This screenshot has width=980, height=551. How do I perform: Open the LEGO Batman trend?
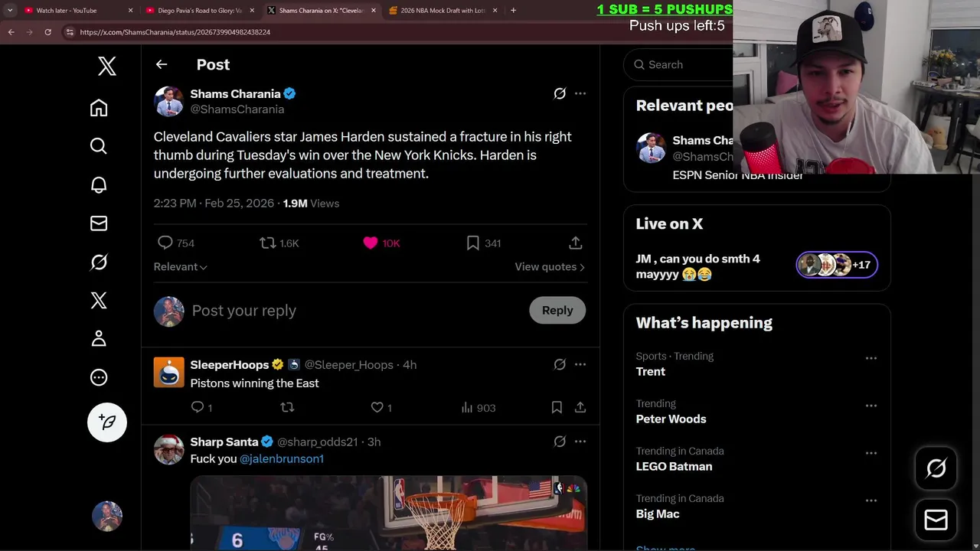(x=674, y=466)
